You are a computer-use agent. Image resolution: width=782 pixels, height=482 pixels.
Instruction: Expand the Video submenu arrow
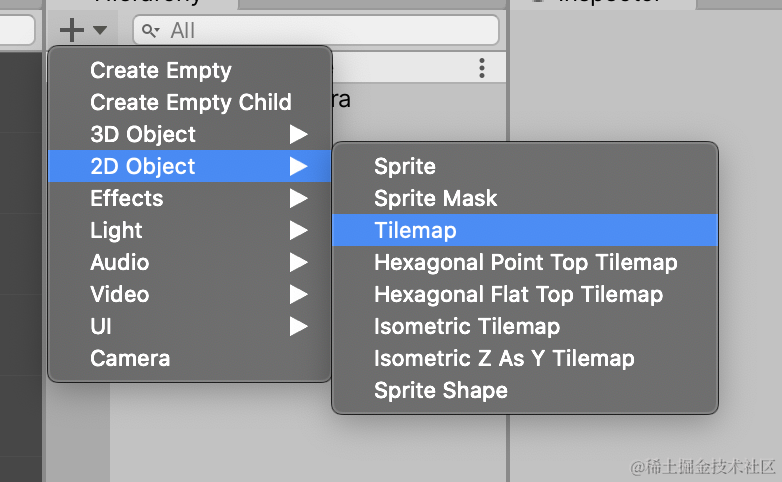coord(298,294)
